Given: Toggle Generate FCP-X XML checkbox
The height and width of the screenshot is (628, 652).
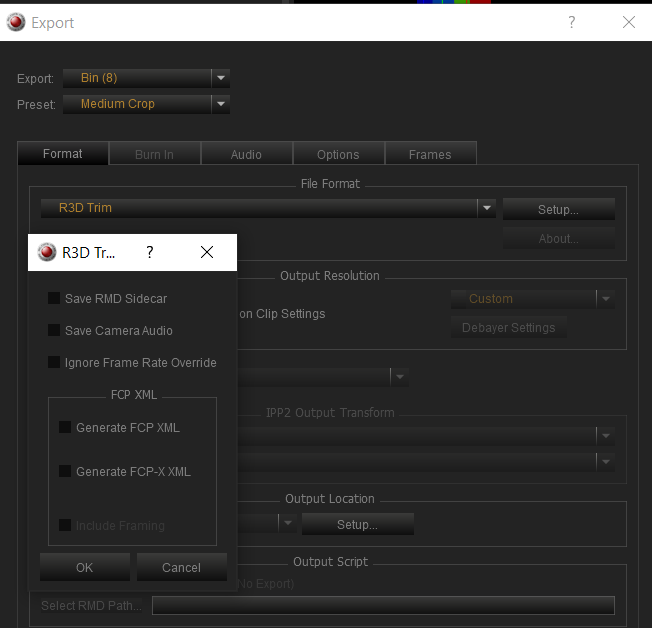Looking at the screenshot, I should pyautogui.click(x=65, y=471).
